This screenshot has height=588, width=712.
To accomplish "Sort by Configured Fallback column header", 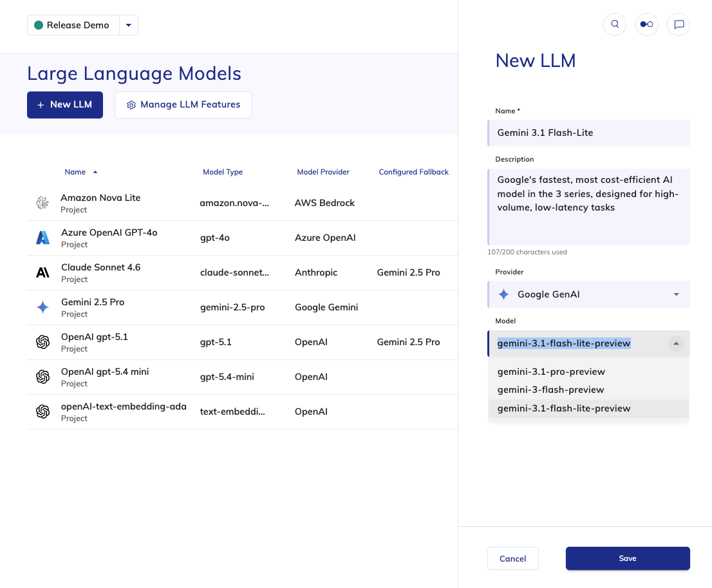I will click(x=413, y=172).
